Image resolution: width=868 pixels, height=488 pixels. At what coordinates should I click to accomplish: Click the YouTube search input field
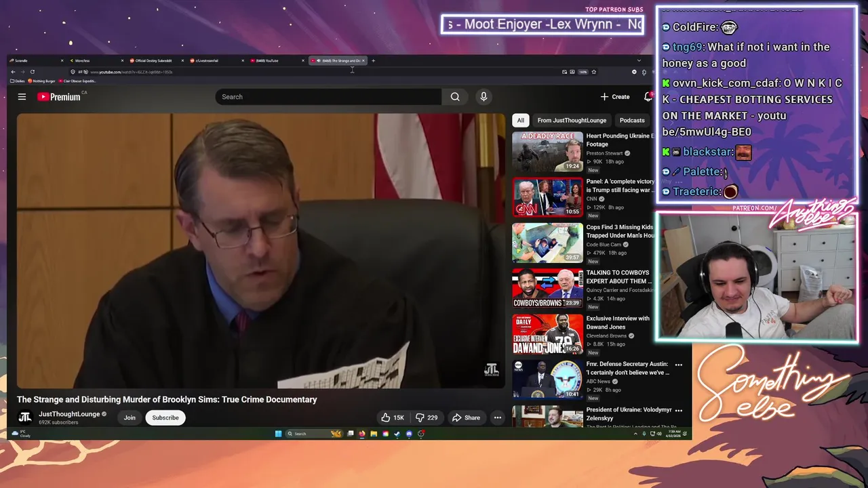click(328, 97)
